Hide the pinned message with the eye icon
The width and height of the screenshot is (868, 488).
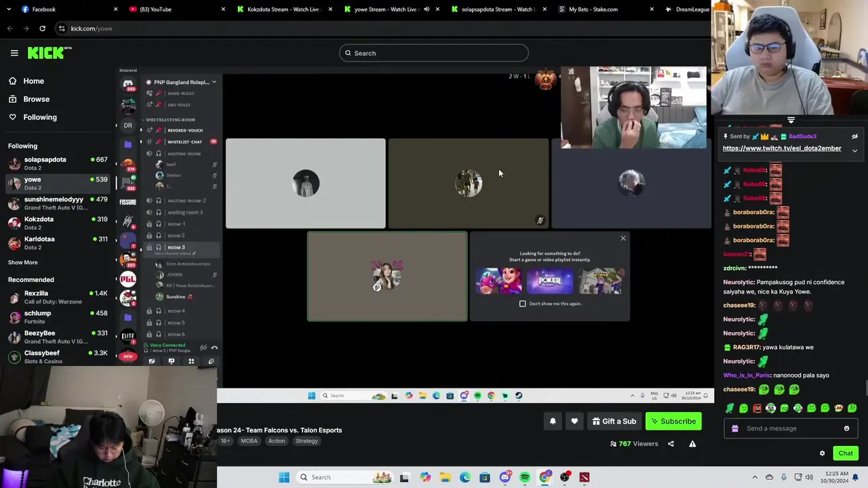(x=854, y=136)
